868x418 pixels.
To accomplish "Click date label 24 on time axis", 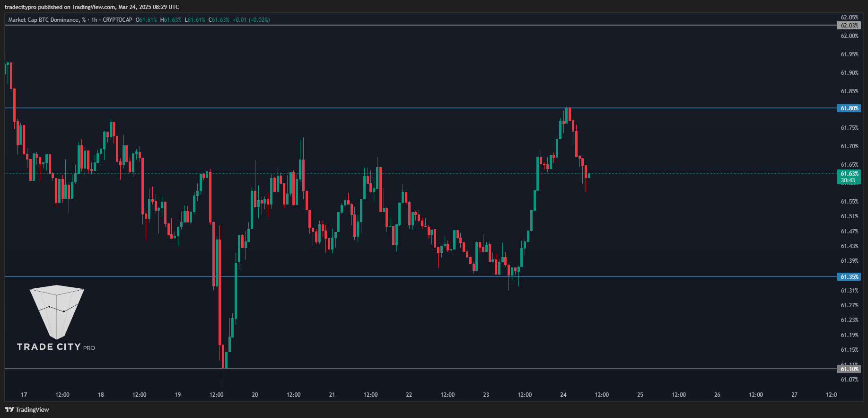I will 563,395.
